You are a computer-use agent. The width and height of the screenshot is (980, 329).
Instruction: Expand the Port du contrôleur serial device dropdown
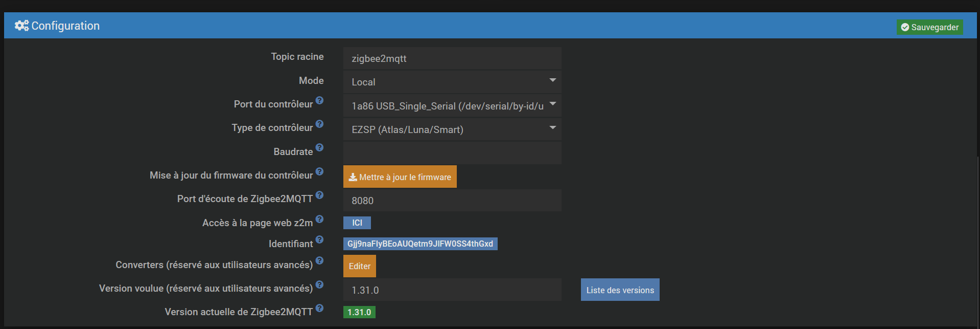tap(452, 105)
